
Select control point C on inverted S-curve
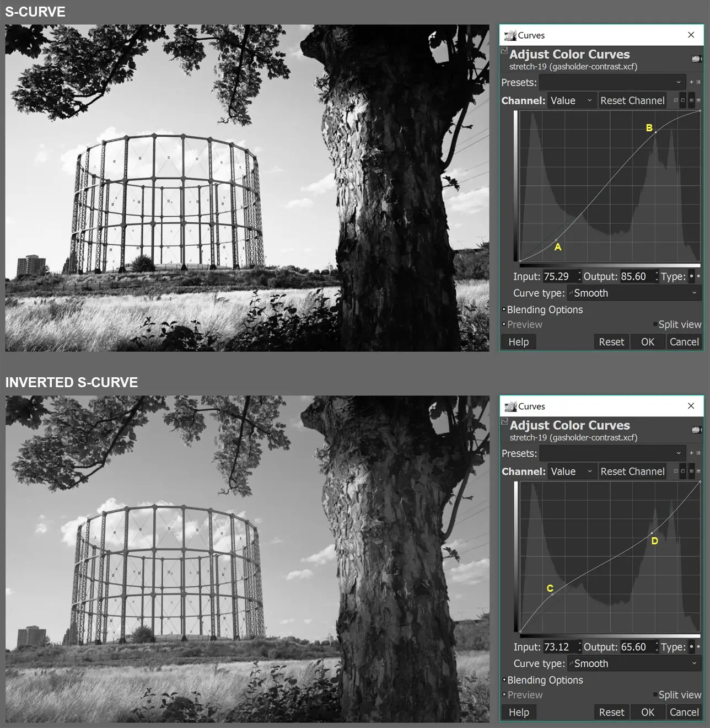(x=553, y=594)
